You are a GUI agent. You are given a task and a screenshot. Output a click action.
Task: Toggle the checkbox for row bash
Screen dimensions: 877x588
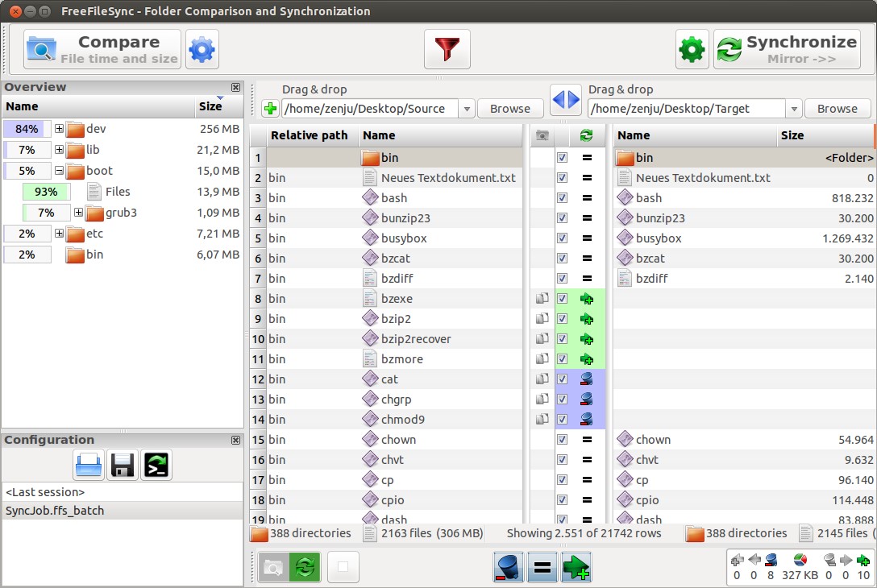click(562, 198)
